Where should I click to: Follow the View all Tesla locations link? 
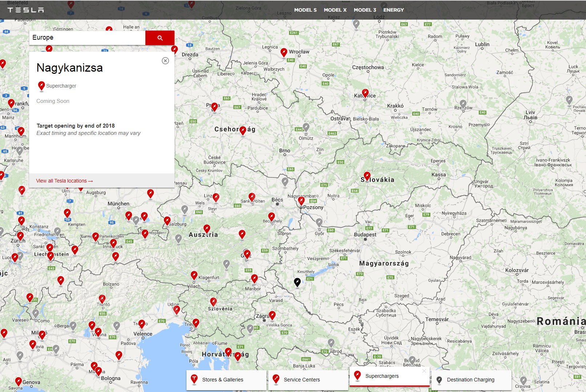click(64, 181)
